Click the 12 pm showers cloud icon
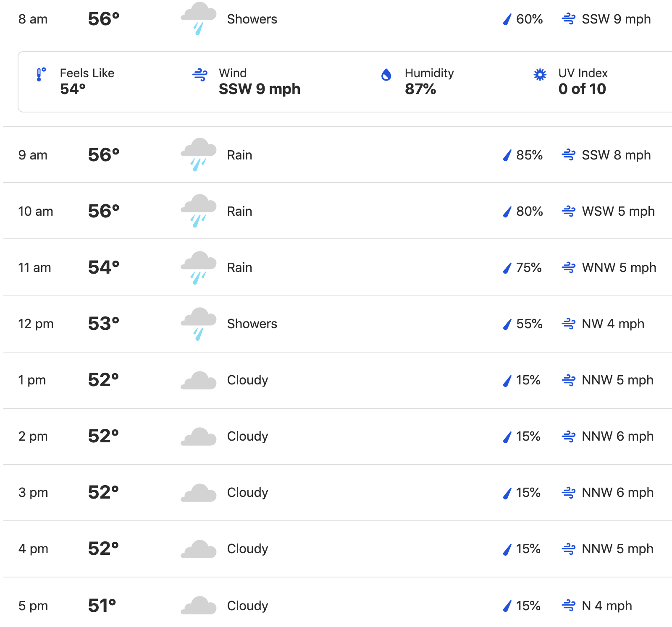 [x=199, y=324]
